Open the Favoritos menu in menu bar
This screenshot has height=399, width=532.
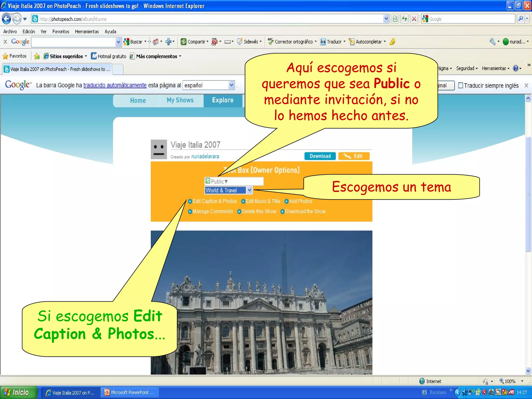point(61,31)
